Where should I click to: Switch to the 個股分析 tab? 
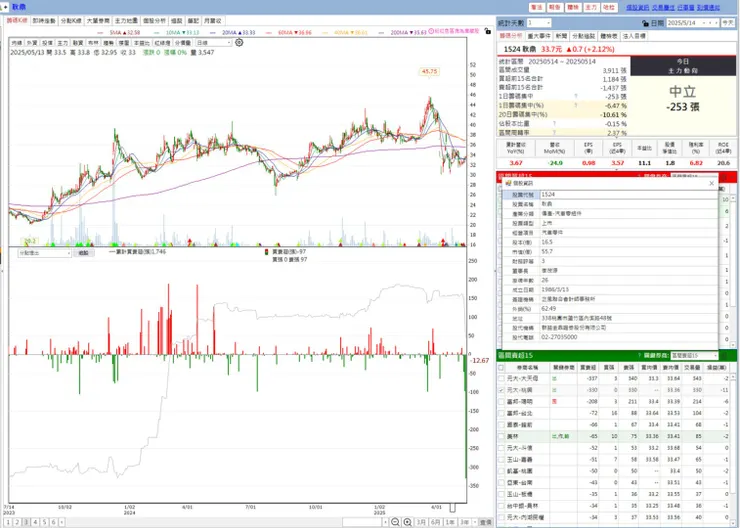coord(154,21)
